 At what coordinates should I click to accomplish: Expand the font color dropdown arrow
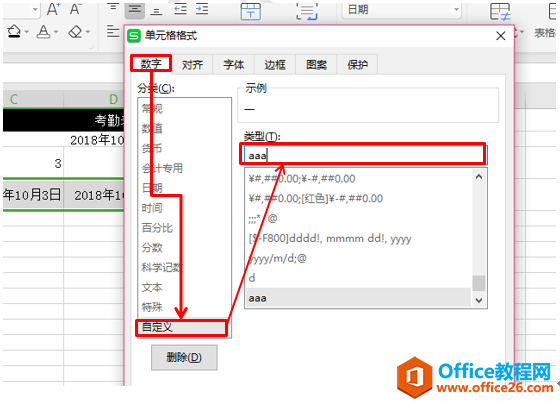pyautogui.click(x=56, y=32)
